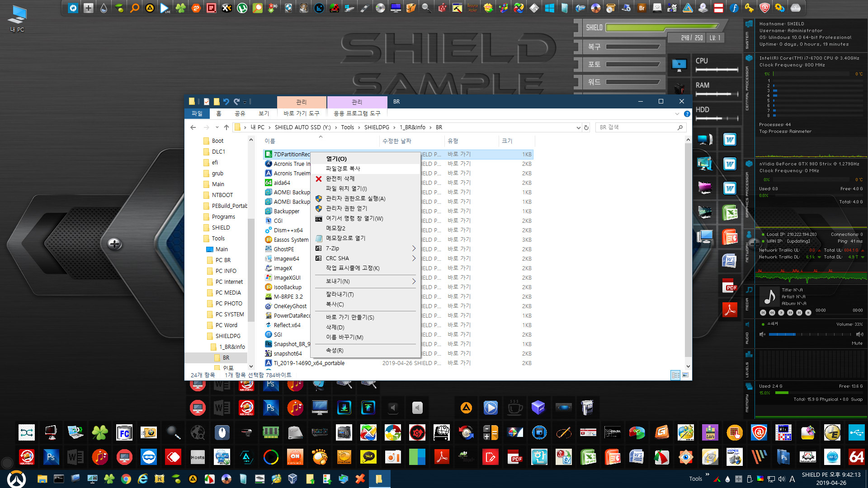Open TeamViewer icon in bottom dock
868x488 pixels.
click(x=149, y=457)
